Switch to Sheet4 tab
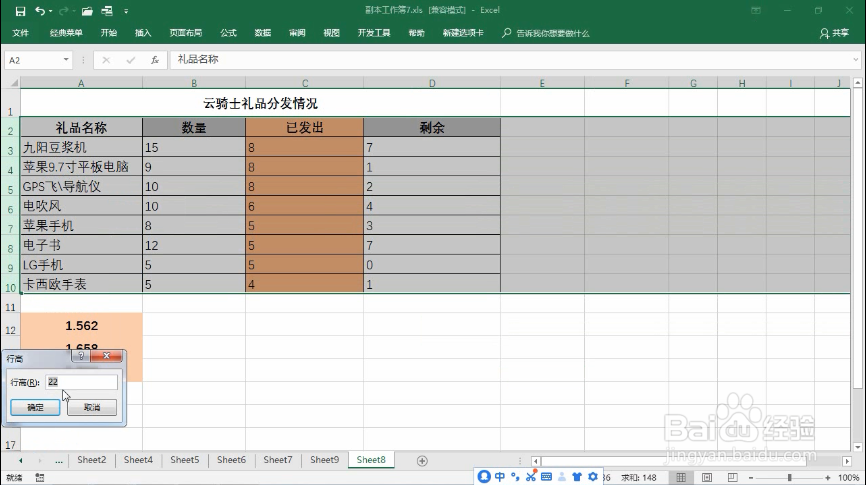The height and width of the screenshot is (485, 866). [138, 460]
